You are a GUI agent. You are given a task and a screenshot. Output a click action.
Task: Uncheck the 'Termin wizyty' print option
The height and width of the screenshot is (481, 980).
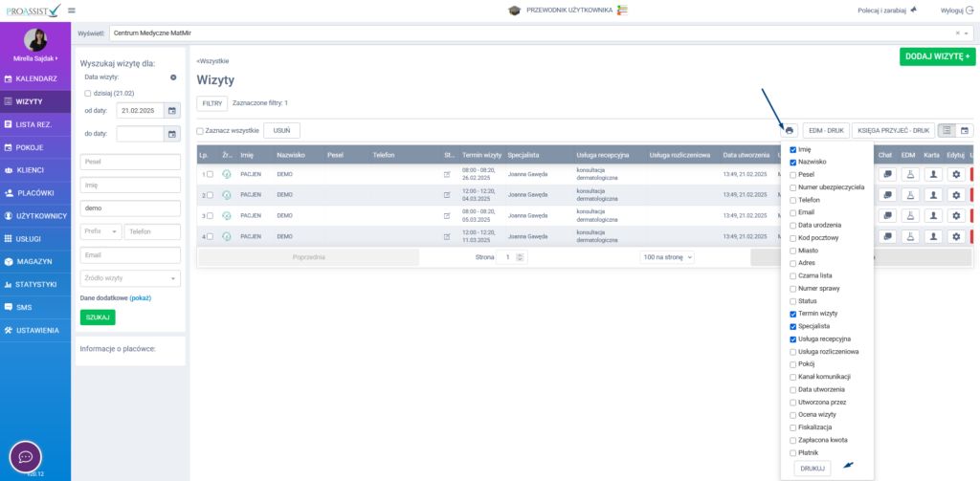point(792,314)
